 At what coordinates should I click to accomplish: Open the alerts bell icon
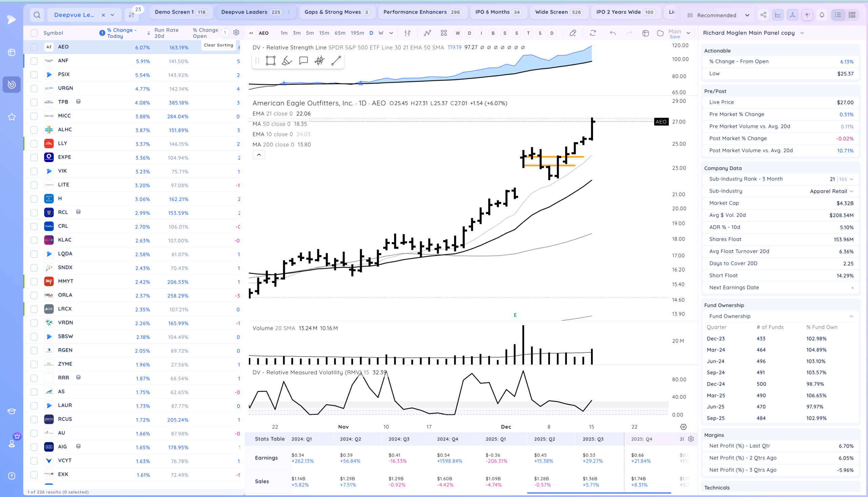[x=822, y=15]
